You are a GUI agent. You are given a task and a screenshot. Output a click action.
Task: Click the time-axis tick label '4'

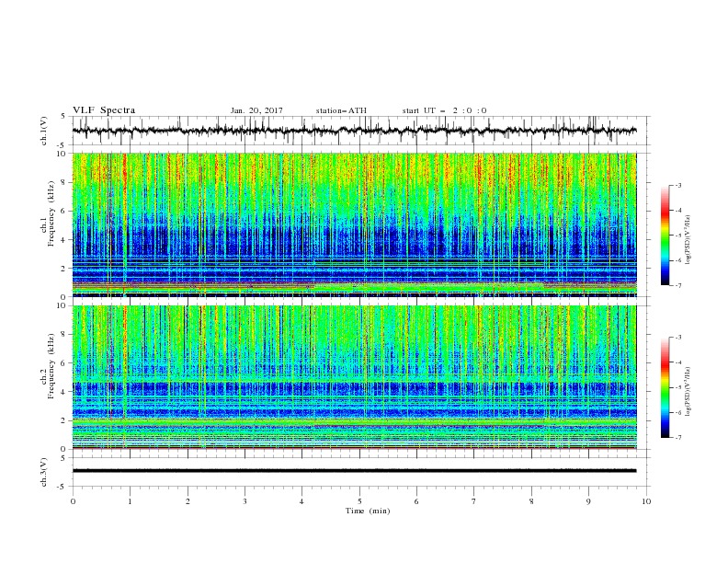(302, 501)
